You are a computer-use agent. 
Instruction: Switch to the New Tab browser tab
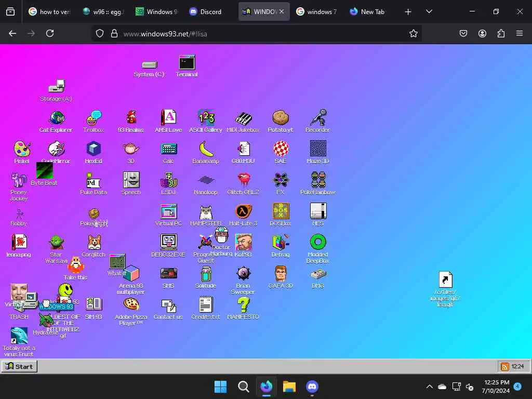click(367, 11)
